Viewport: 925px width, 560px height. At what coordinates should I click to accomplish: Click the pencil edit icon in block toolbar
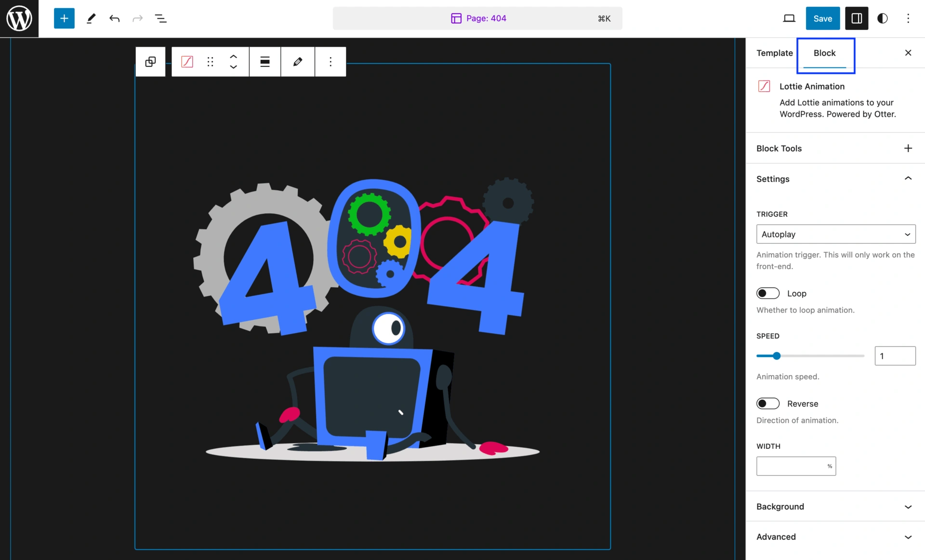click(x=298, y=62)
